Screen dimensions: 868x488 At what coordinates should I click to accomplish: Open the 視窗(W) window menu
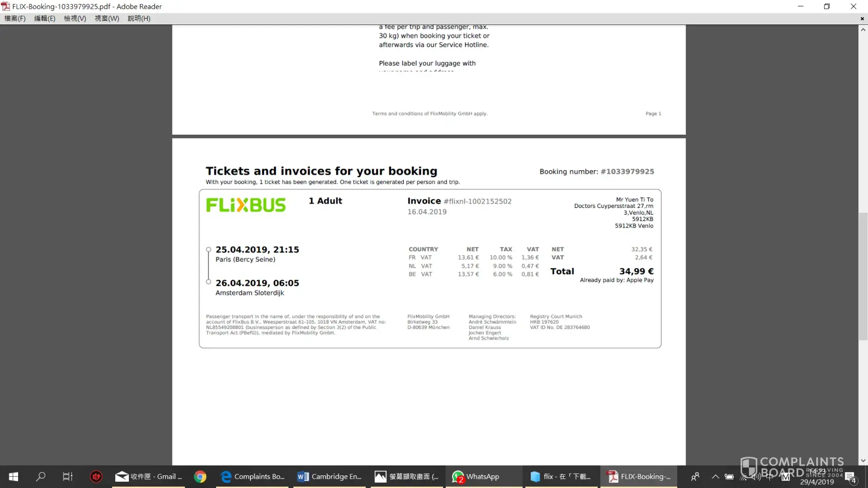click(x=106, y=19)
